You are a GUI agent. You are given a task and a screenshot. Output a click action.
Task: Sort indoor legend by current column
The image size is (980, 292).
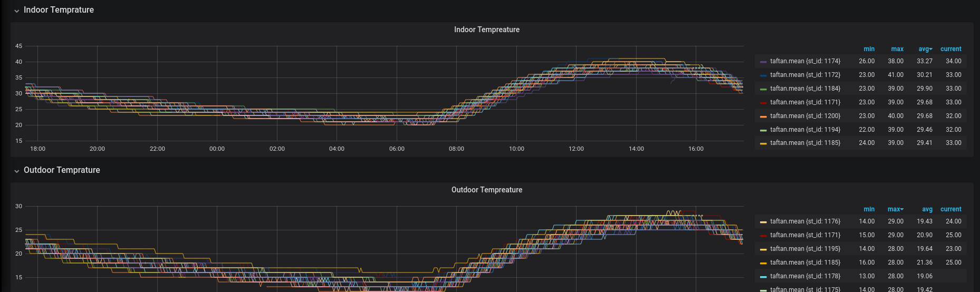[950, 49]
